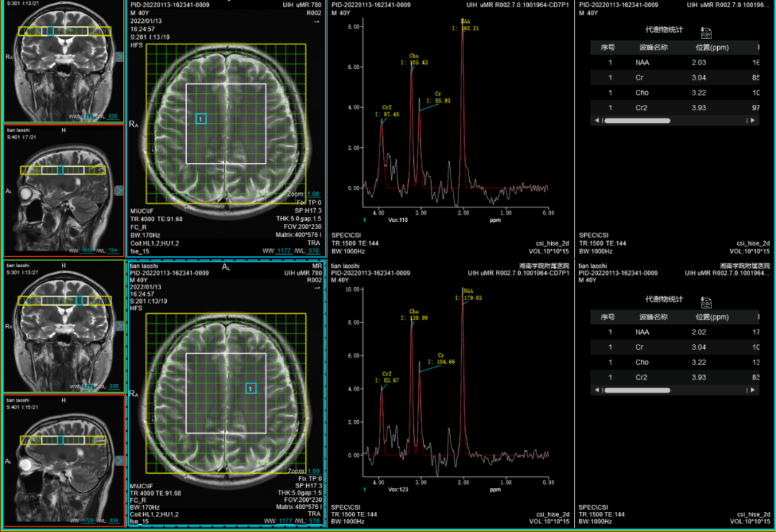Image resolution: width=776 pixels, height=532 pixels.
Task: Click 波峰名称 column header in lower table
Action: pyautogui.click(x=653, y=317)
